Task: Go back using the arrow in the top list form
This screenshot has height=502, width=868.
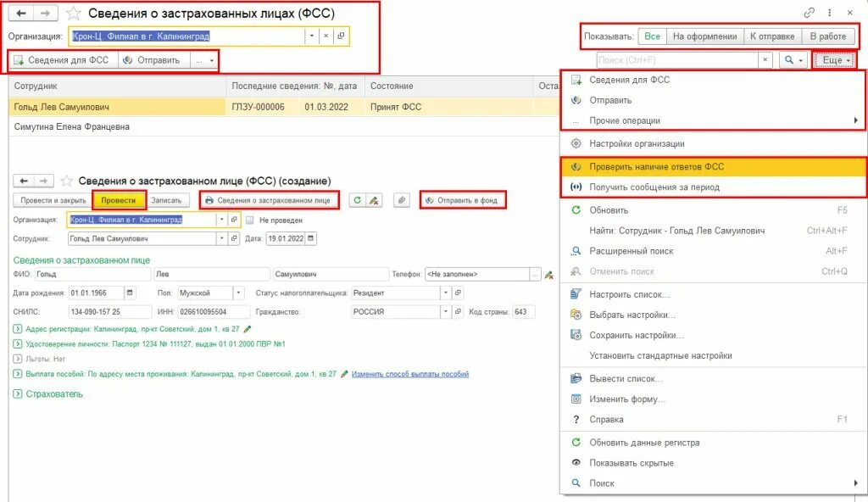Action: click(x=21, y=14)
